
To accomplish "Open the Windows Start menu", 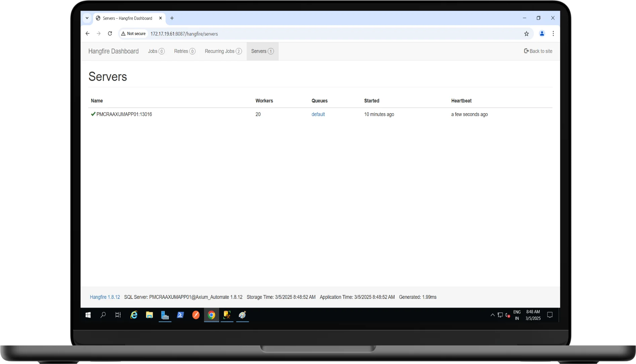I will pos(88,315).
